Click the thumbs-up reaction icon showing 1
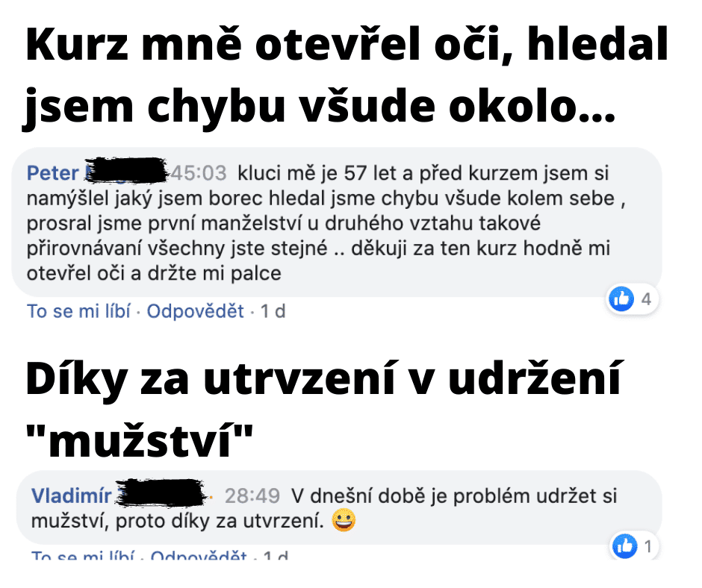The width and height of the screenshot is (702, 588). tap(624, 546)
